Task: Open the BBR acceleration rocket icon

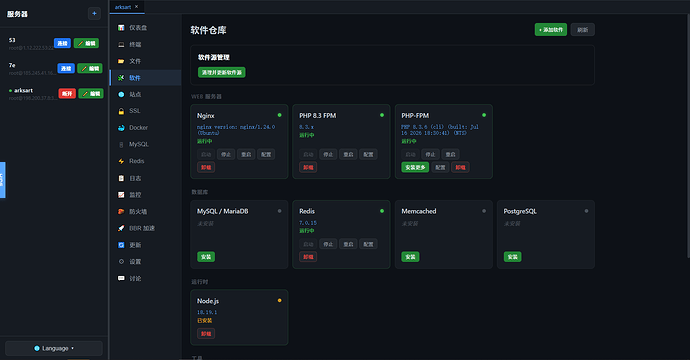Action: click(x=121, y=228)
